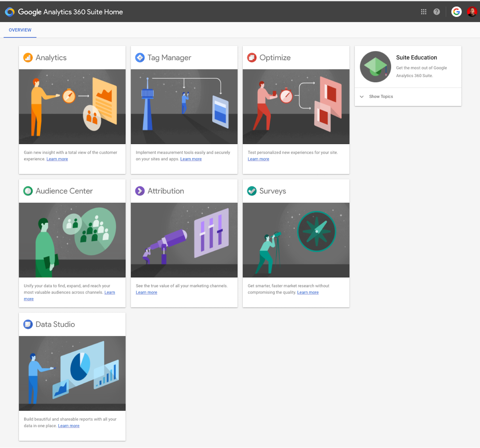
Task: Click the Suite Education graduation cap icon
Action: 375,67
